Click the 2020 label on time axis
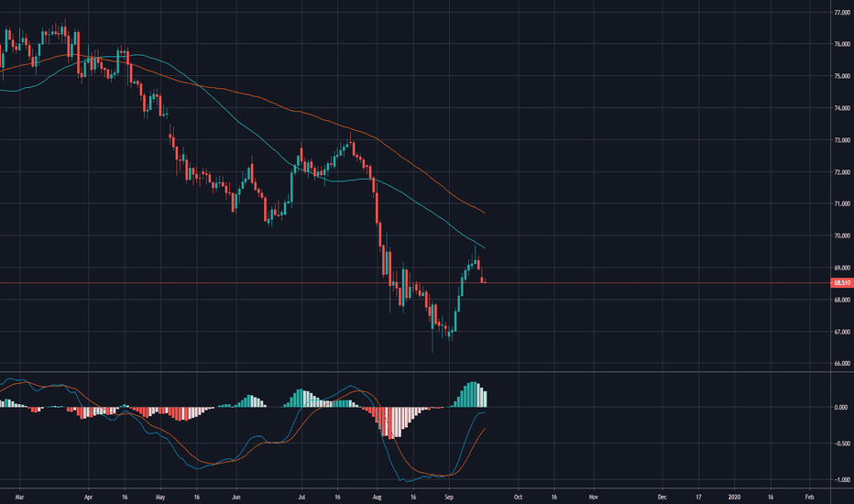Image resolution: width=854 pixels, height=504 pixels. click(x=735, y=497)
